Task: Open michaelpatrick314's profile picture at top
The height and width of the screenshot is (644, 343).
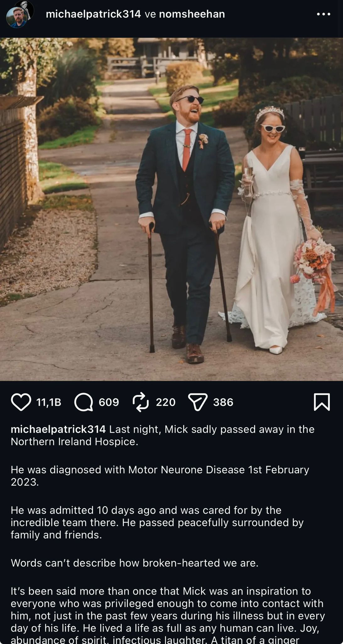Action: tap(16, 18)
